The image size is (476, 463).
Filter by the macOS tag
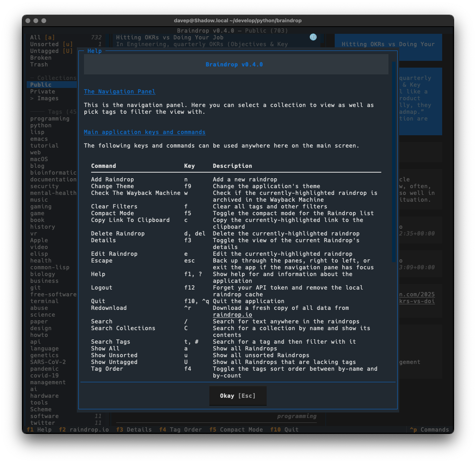tap(39, 159)
